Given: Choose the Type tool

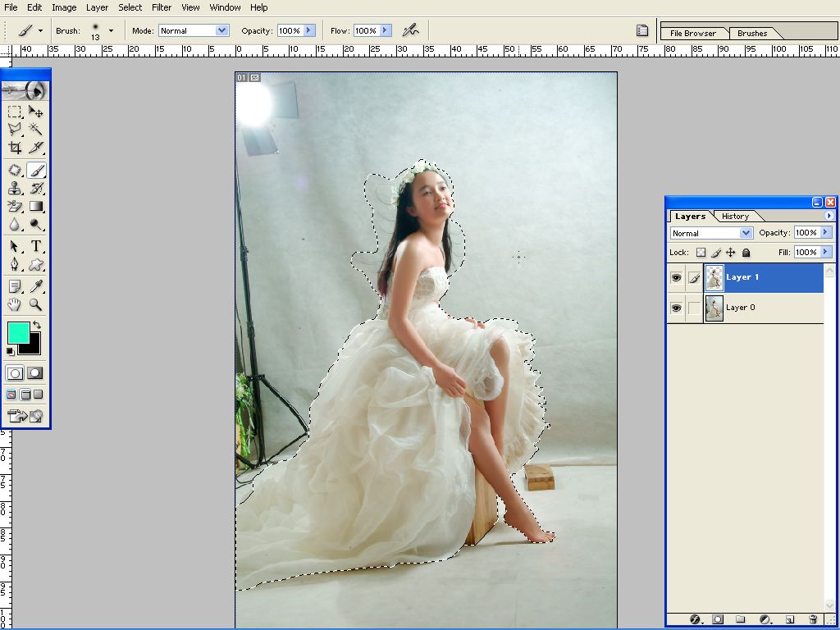Looking at the screenshot, I should pyautogui.click(x=36, y=246).
